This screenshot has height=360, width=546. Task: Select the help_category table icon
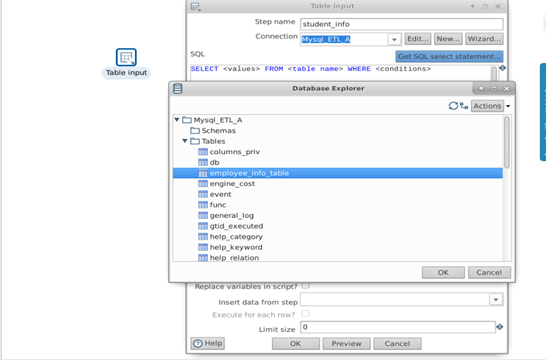203,237
